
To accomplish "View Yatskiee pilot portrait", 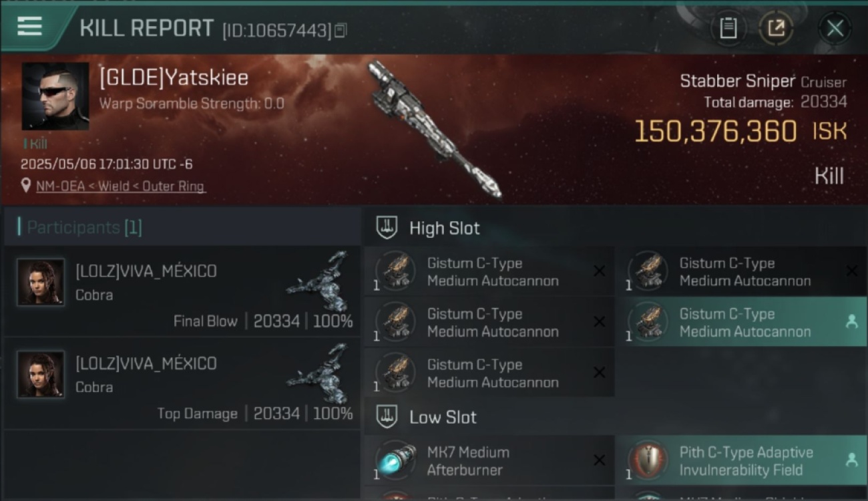I will point(55,96).
